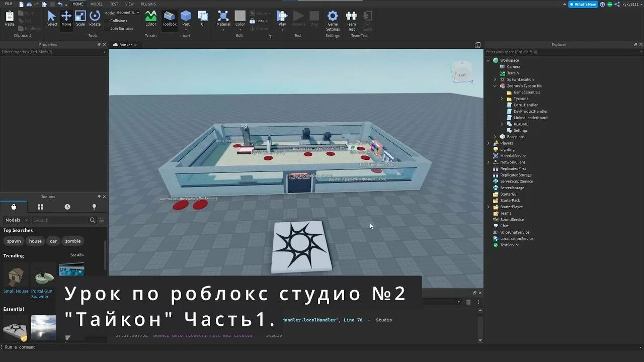Switch to the TEST ribbon tab
The width and height of the screenshot is (644, 362).
pyautogui.click(x=114, y=4)
